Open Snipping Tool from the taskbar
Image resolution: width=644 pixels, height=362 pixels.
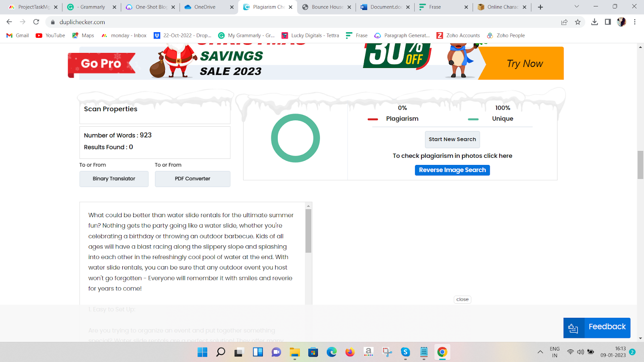pyautogui.click(x=387, y=352)
